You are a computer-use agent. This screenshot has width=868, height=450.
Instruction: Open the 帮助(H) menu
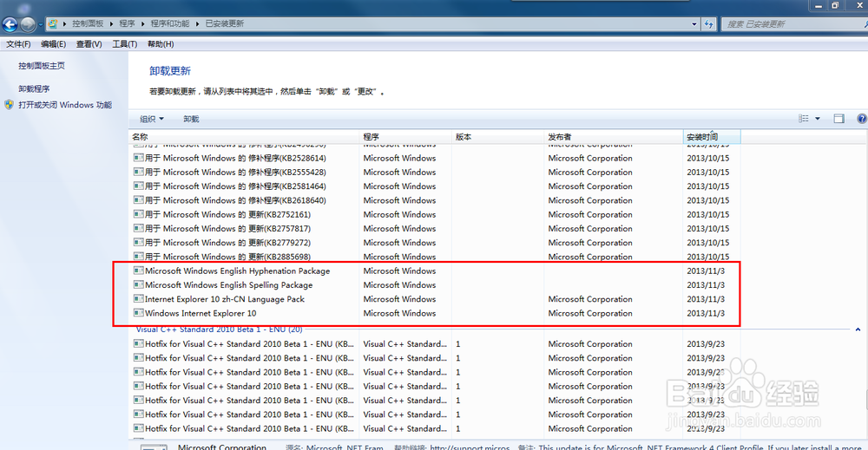pos(161,43)
